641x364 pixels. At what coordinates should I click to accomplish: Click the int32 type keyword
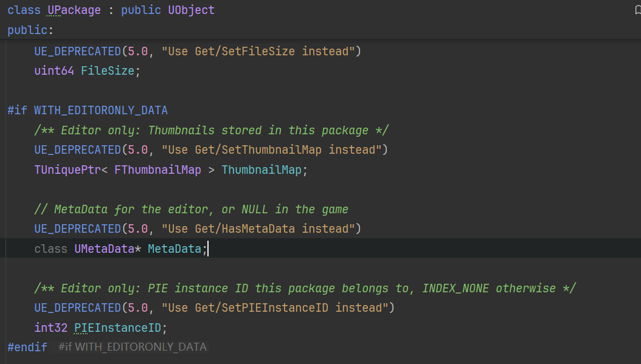pyautogui.click(x=50, y=328)
